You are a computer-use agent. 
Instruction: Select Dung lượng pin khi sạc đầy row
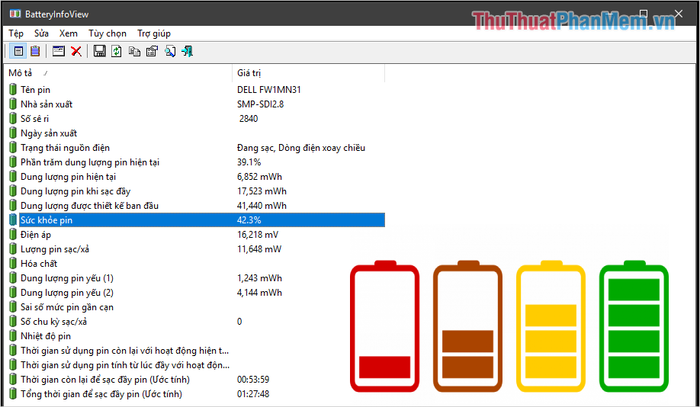[x=196, y=191]
